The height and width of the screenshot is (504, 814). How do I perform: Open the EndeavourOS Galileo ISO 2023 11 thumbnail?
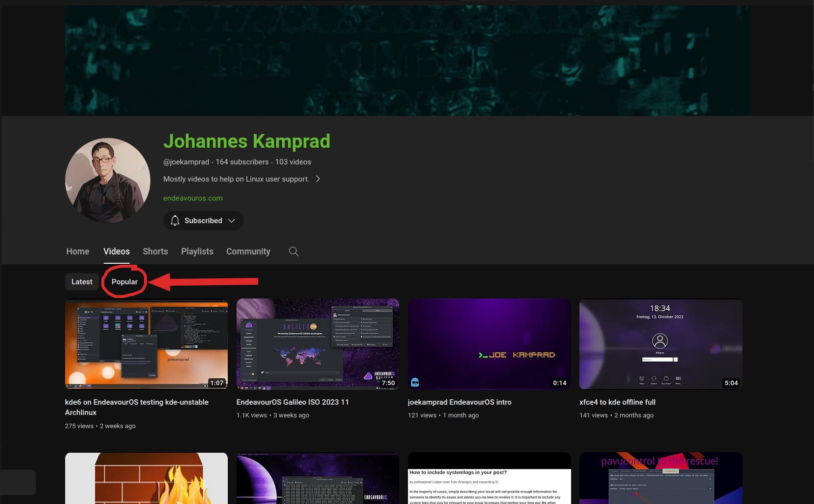click(318, 344)
